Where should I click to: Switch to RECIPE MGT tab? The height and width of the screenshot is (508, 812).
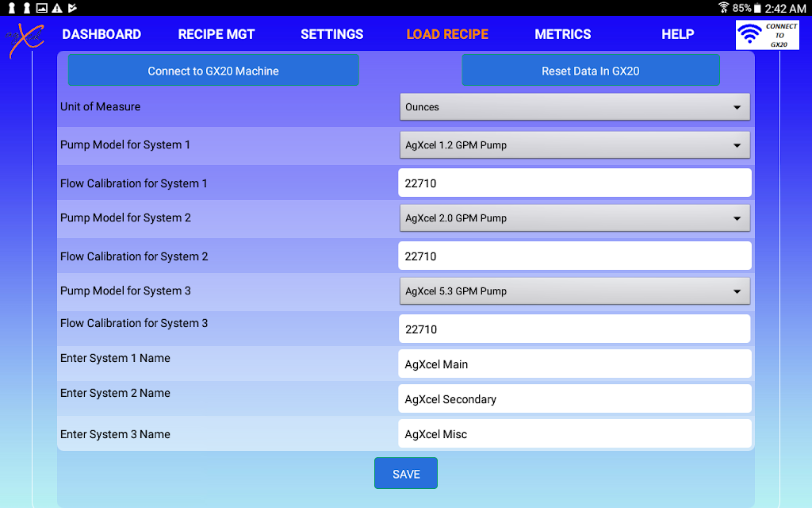click(x=216, y=34)
